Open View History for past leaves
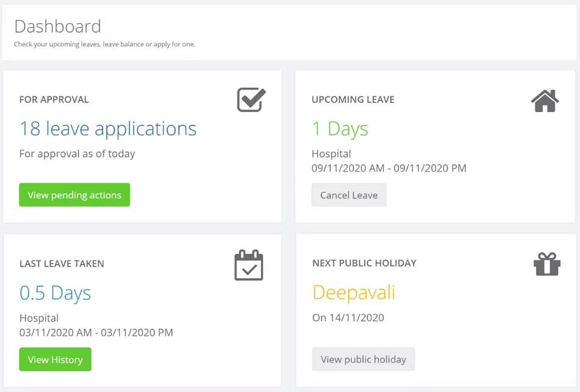This screenshot has width=580, height=392. point(55,359)
